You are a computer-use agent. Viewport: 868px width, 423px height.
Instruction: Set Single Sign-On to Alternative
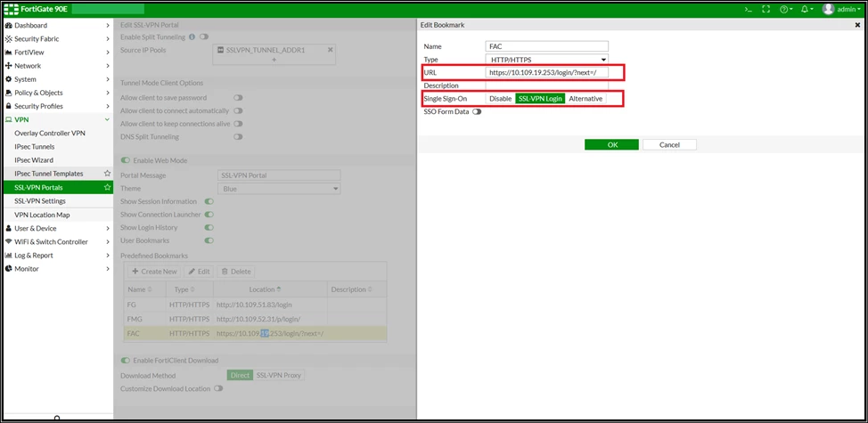pos(585,99)
